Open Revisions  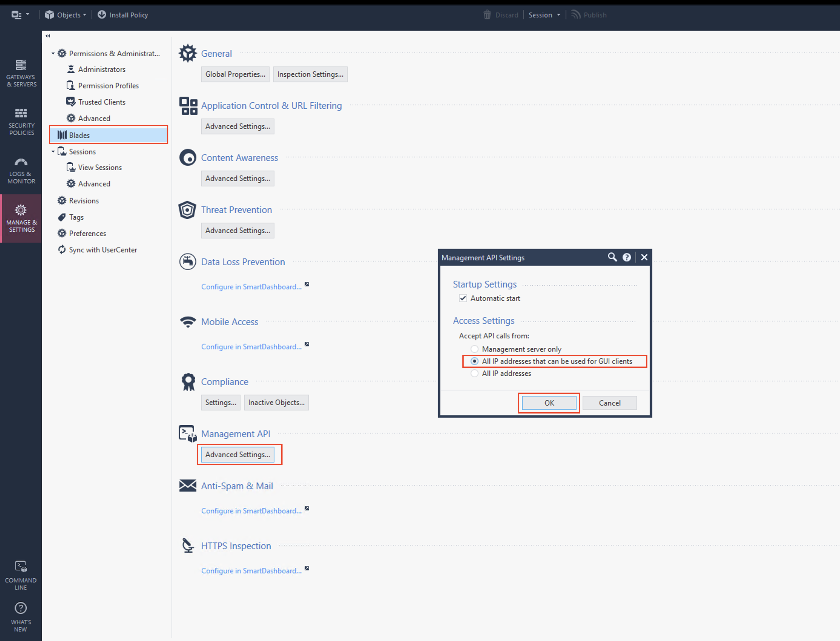(84, 201)
